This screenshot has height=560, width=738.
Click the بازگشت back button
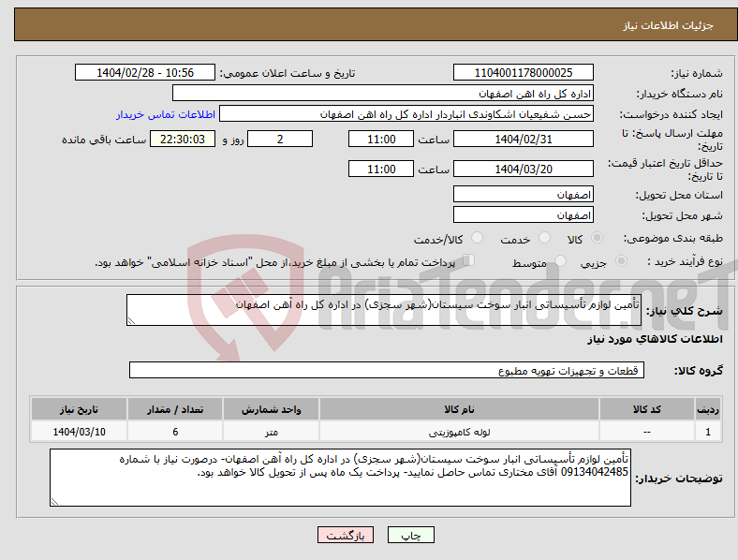(x=346, y=535)
